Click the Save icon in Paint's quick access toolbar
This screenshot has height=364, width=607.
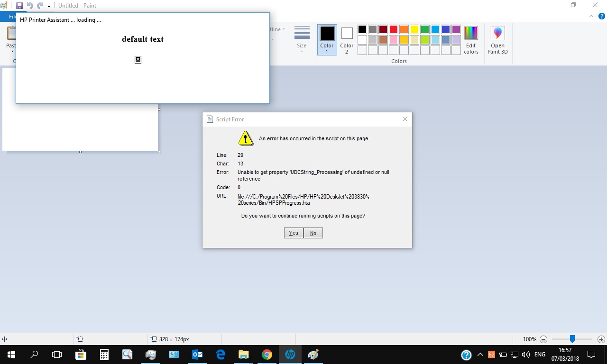tap(19, 6)
